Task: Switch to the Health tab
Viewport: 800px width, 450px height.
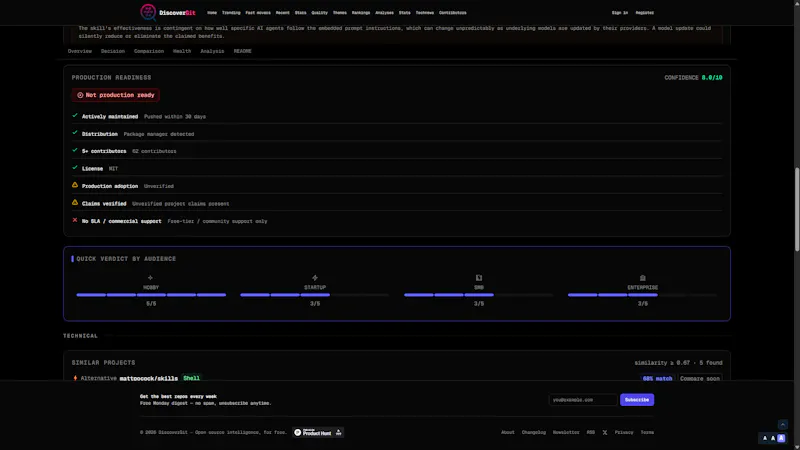Action: click(182, 51)
